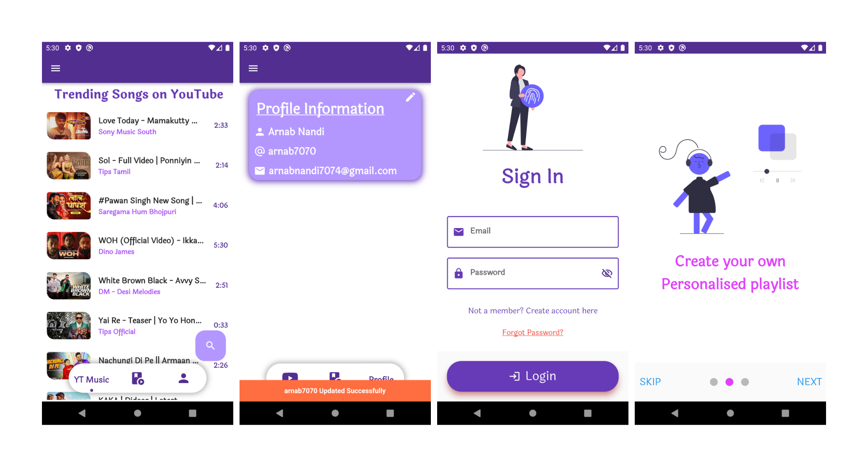868x467 pixels.
Task: Toggle the hamburger menu in second screen
Action: (253, 68)
